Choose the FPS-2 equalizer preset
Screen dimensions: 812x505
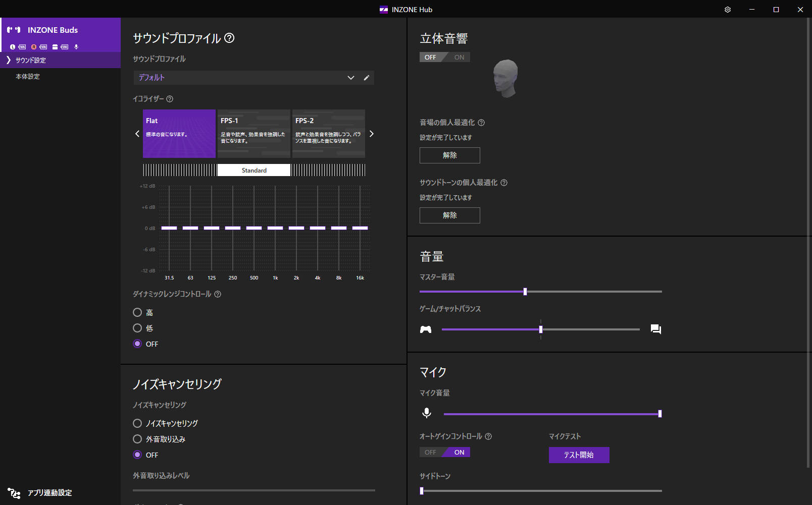(x=329, y=134)
